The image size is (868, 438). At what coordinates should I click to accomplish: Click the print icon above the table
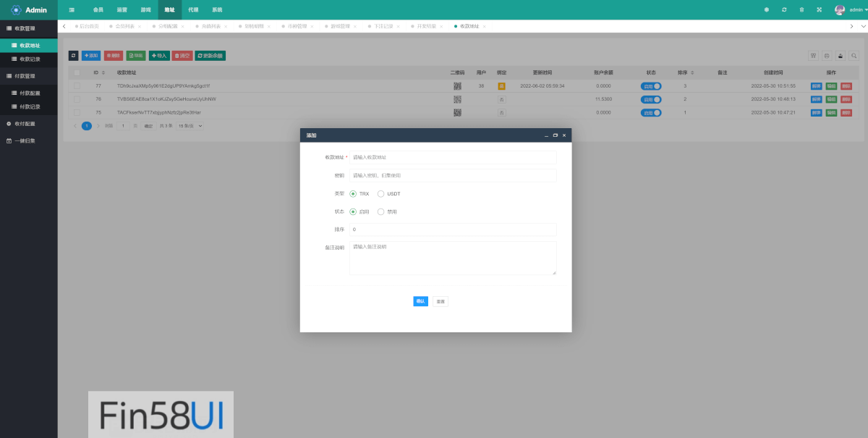click(x=827, y=56)
